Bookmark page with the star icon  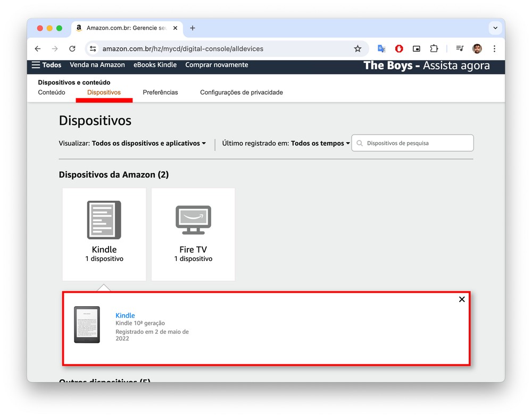click(358, 48)
